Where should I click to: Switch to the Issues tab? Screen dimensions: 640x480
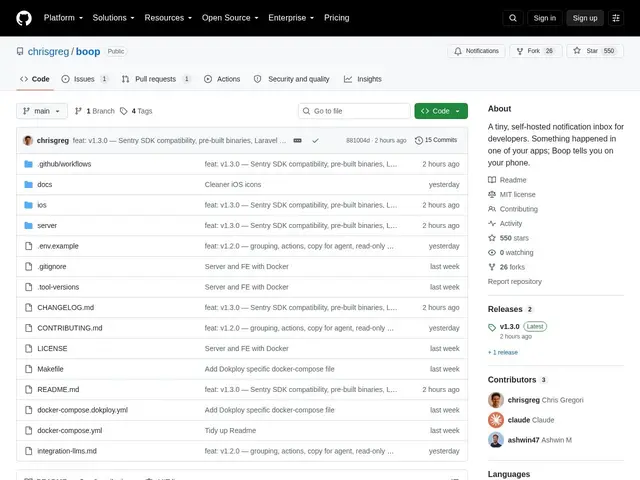85,79
